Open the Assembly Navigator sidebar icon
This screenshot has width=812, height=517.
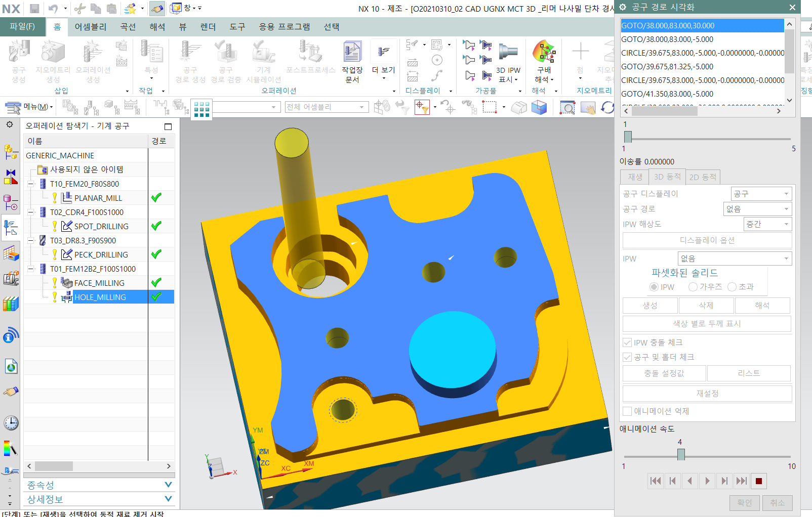click(11, 151)
